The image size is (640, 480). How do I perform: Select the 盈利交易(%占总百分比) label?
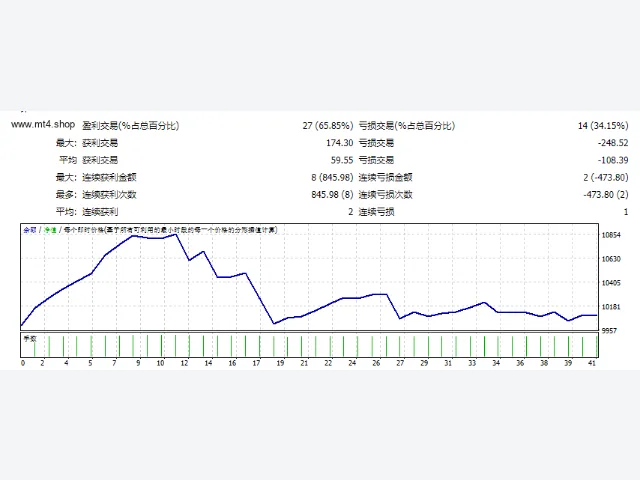click(x=131, y=125)
